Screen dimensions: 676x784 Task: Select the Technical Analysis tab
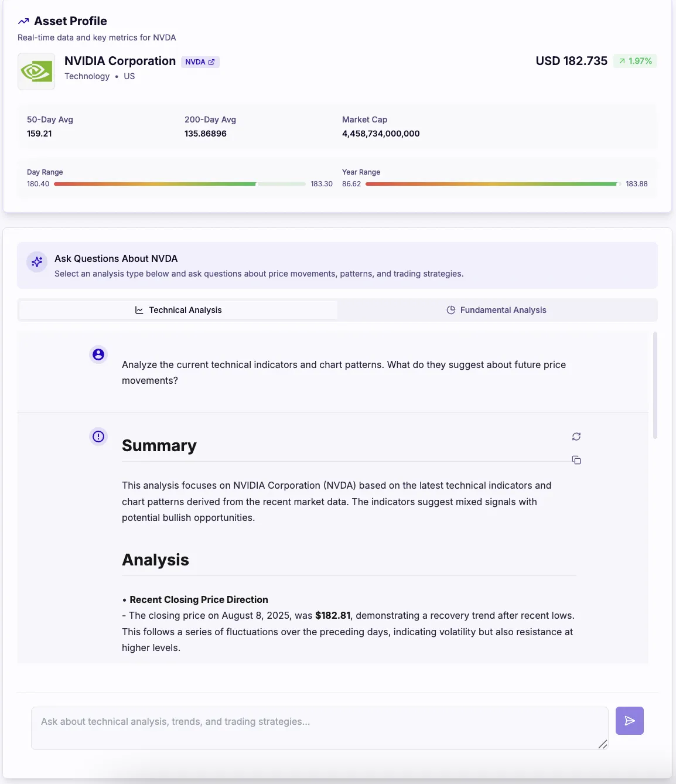pyautogui.click(x=179, y=310)
